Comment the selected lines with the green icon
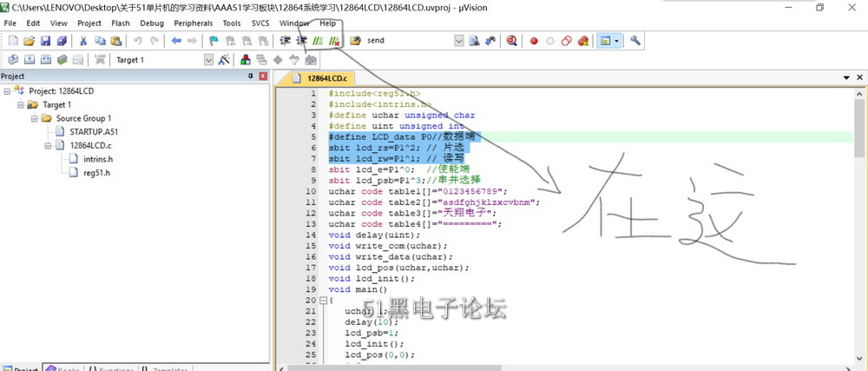Screen dimensions: 868x371 click(318, 41)
